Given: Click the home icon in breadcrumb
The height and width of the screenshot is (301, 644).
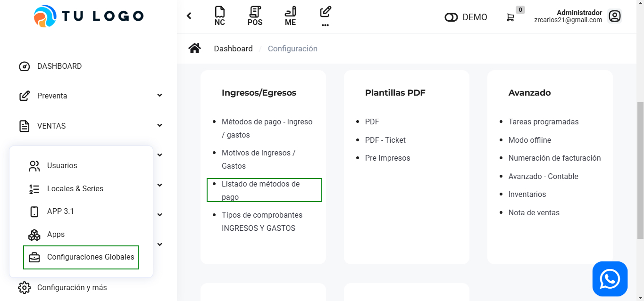Looking at the screenshot, I should 194,49.
